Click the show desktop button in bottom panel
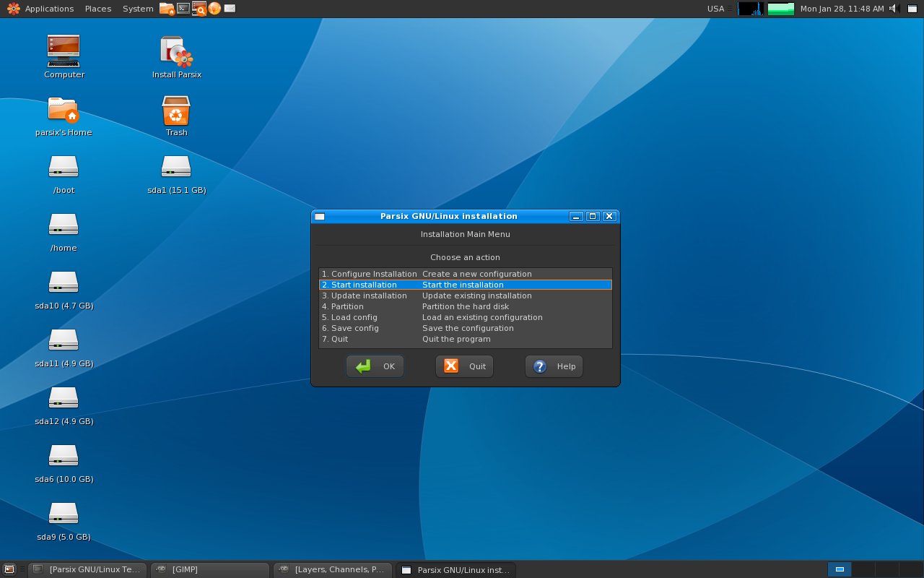The image size is (924, 578). 9,569
